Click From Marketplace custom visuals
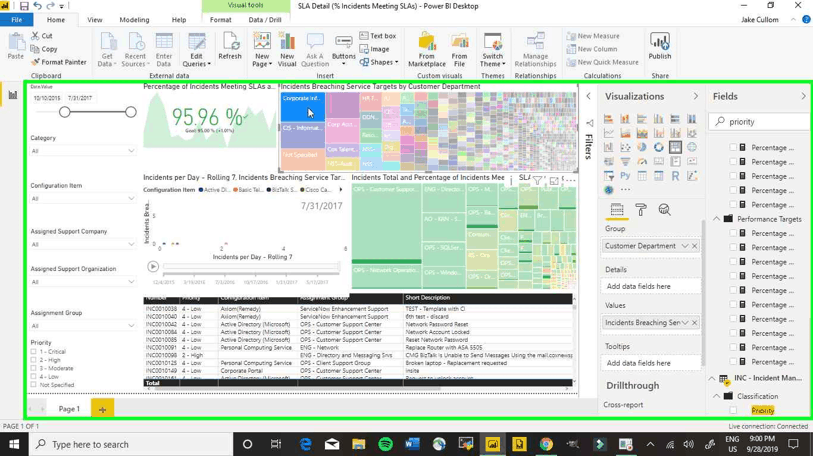This screenshot has width=815, height=457. coord(427,49)
